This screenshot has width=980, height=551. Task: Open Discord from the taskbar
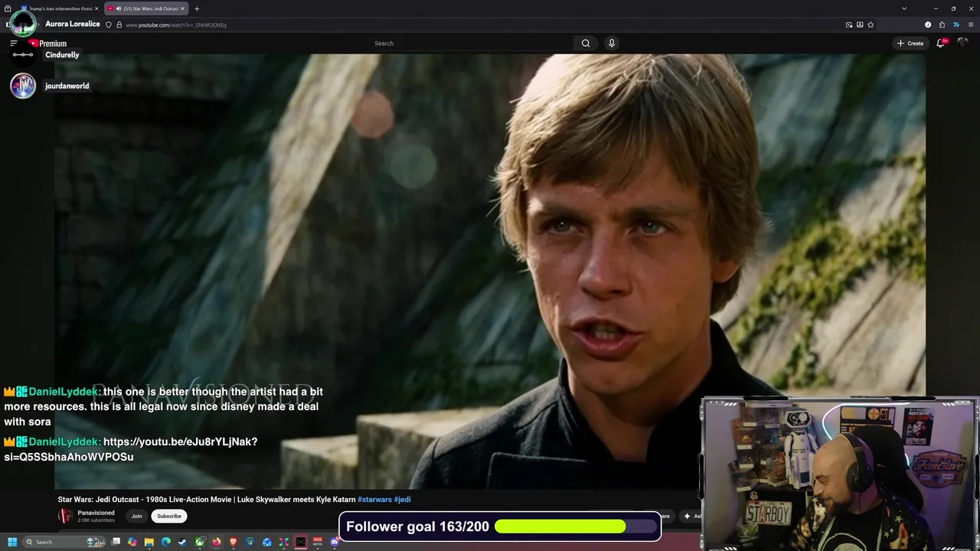click(x=335, y=542)
